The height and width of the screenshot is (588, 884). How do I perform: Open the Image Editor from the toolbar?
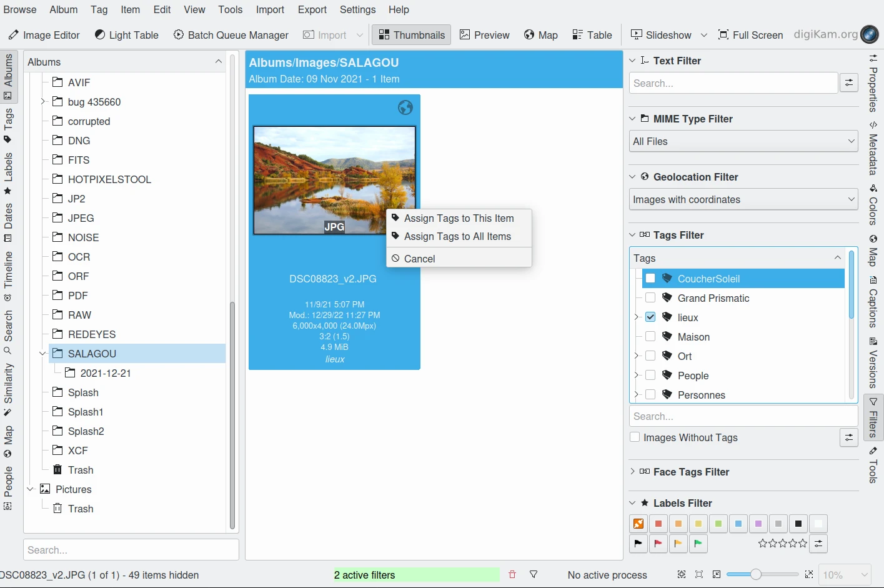tap(44, 35)
